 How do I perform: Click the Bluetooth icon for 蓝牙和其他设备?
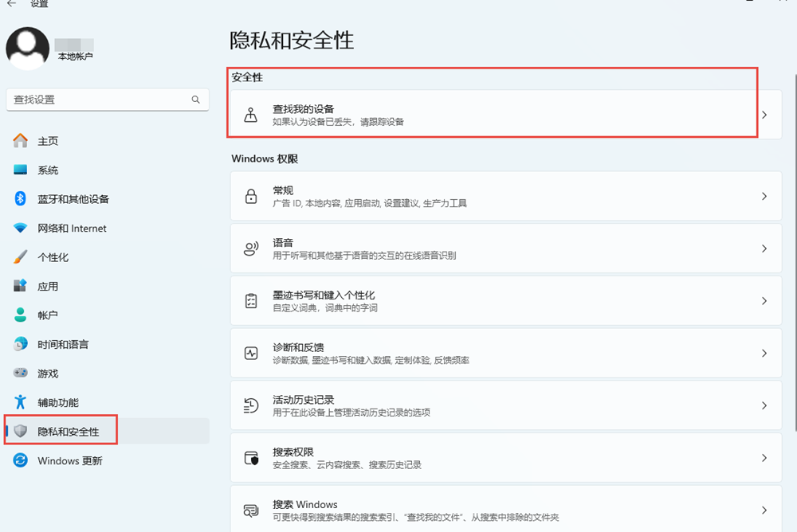(x=21, y=198)
